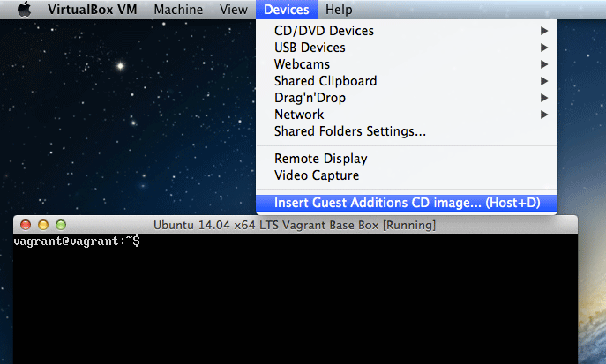Expand the CD/DVD Devices submenu
Image resolution: width=606 pixels, height=364 pixels.
[324, 31]
